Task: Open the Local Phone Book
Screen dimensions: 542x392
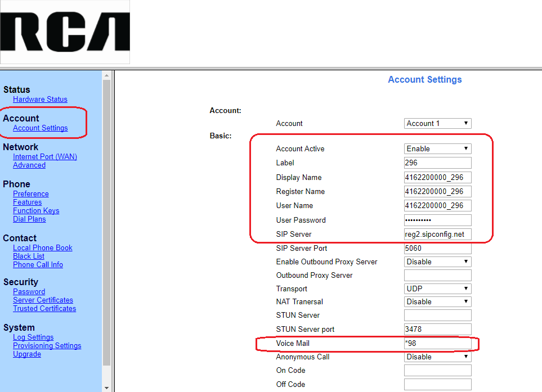Action: pyautogui.click(x=43, y=248)
